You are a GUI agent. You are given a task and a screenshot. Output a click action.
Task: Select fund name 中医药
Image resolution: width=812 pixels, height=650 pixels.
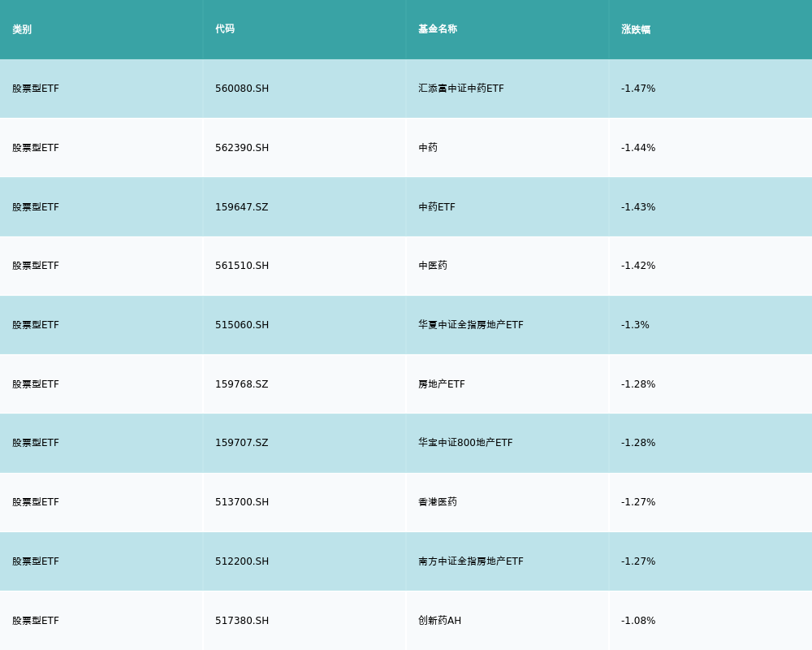pos(433,266)
